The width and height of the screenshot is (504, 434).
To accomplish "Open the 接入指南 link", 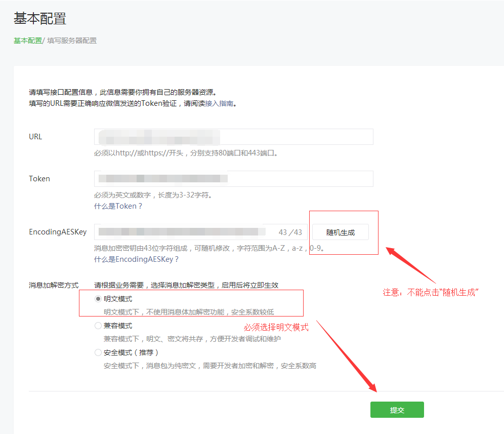I will 219,103.
